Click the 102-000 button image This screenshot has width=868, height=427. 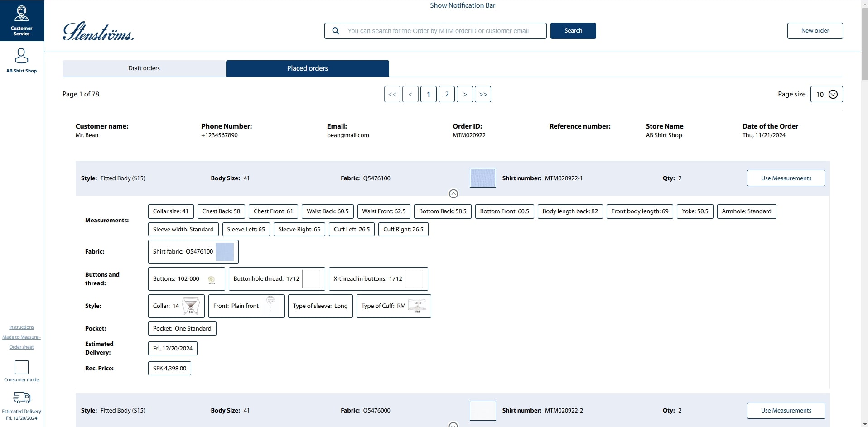coord(211,280)
